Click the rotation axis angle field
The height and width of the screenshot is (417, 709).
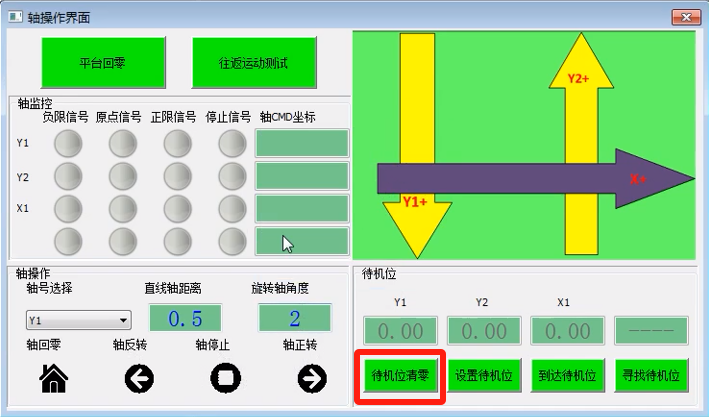(x=294, y=319)
